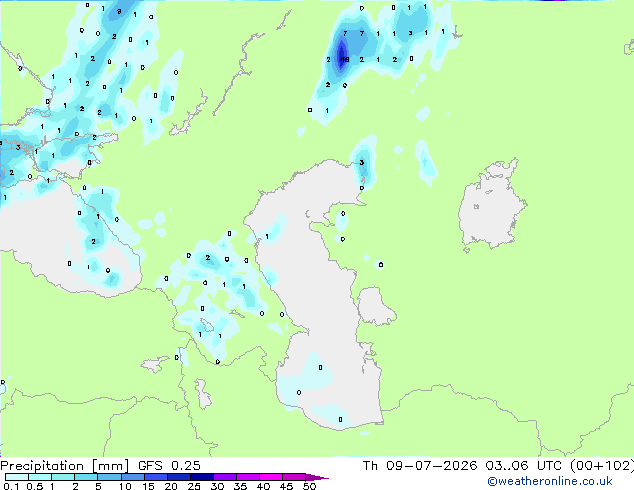Click the '03..06 UTC' time range text

click(523, 466)
